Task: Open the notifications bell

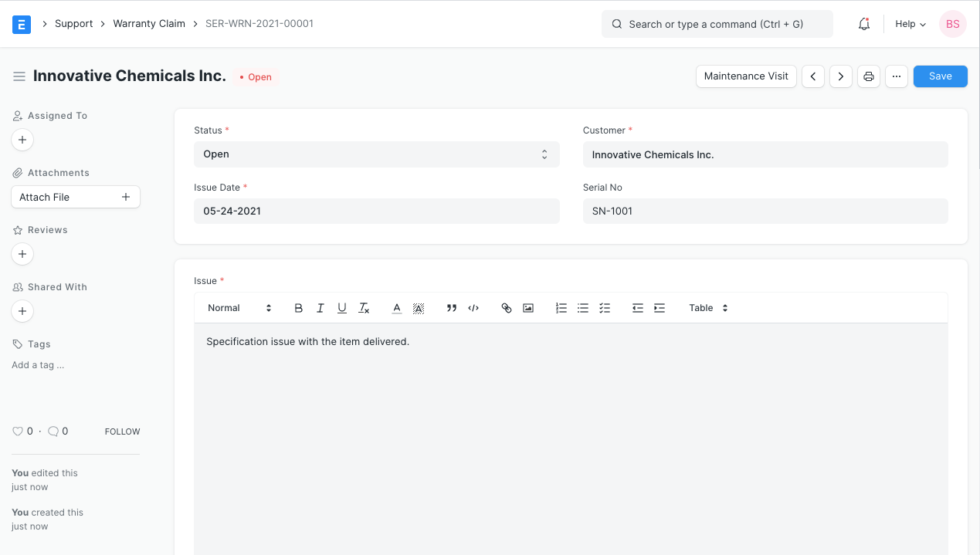Action: (864, 24)
